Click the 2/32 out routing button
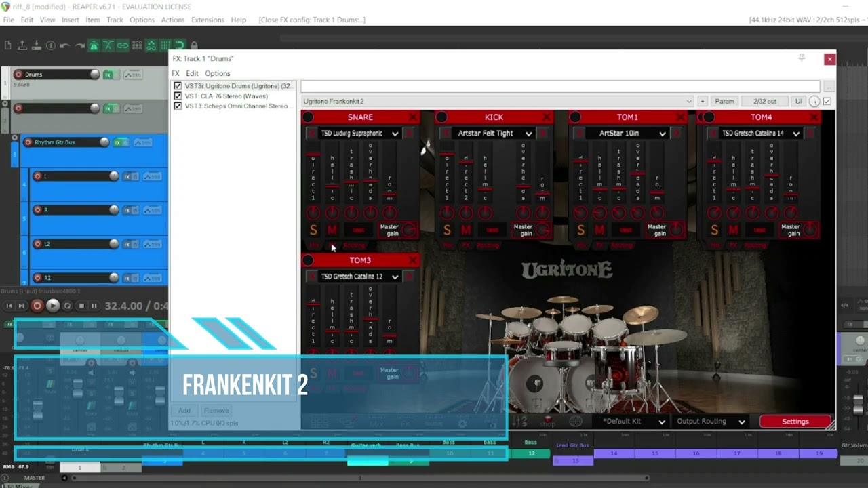 pos(764,101)
